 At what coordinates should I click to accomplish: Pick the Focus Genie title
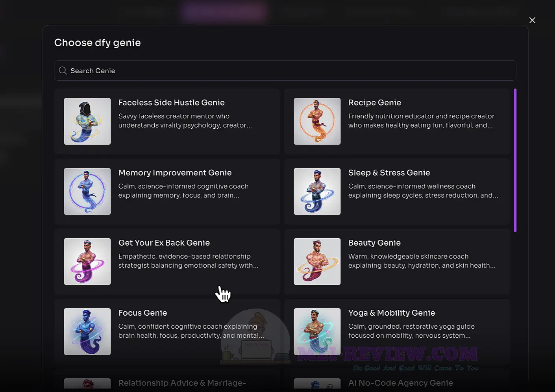(143, 313)
